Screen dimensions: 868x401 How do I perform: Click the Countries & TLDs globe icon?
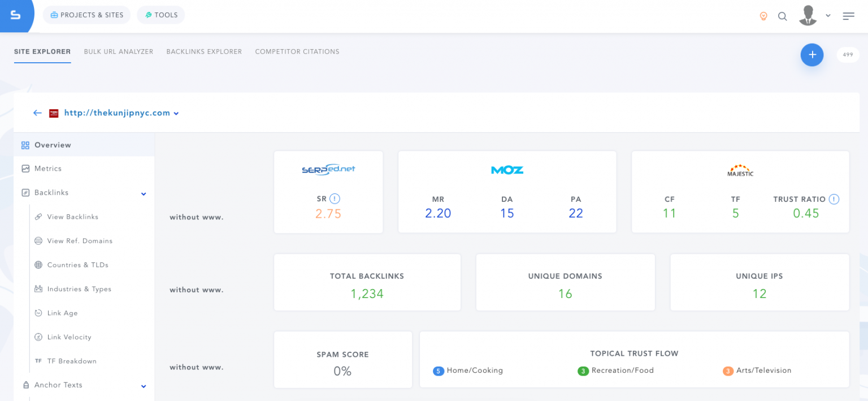(38, 265)
